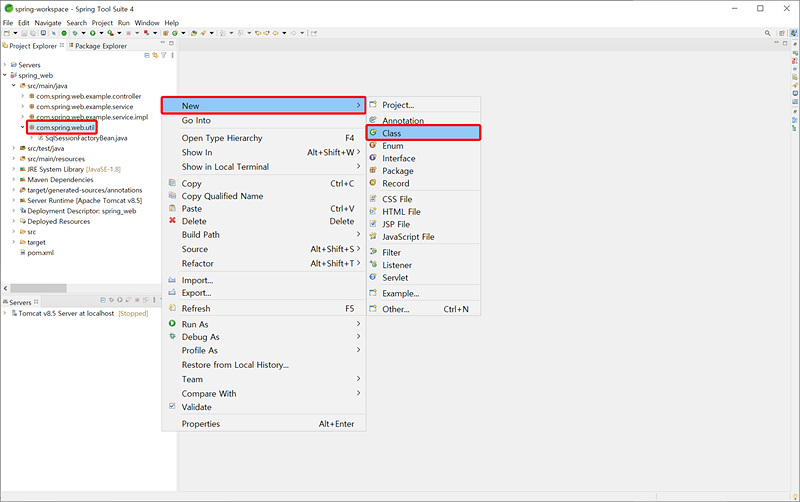
Task: Click Collapse All icon in Project Explorer
Action: (x=147, y=55)
